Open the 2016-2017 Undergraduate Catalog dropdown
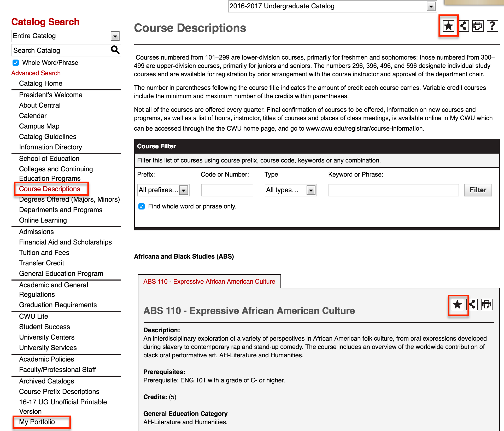 pyautogui.click(x=332, y=6)
